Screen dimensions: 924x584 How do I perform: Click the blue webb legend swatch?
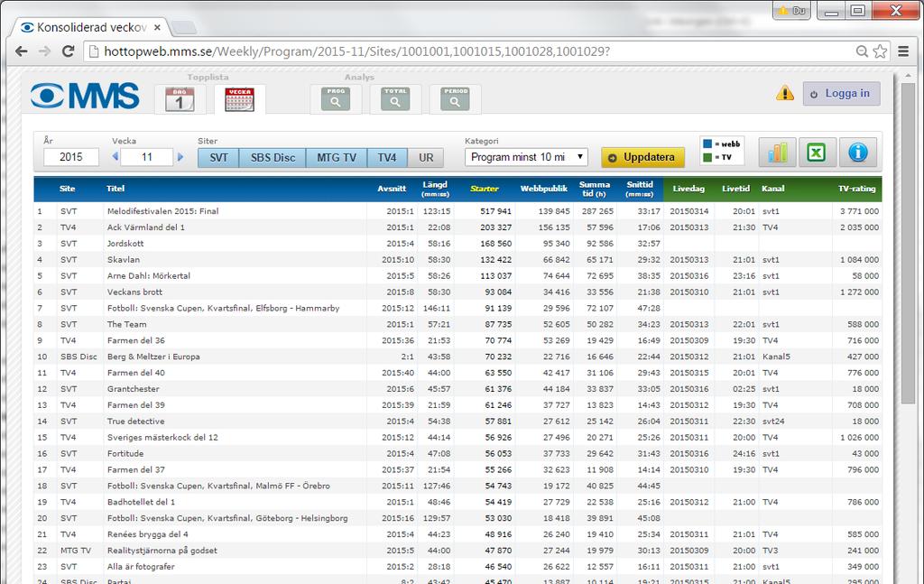[707, 144]
